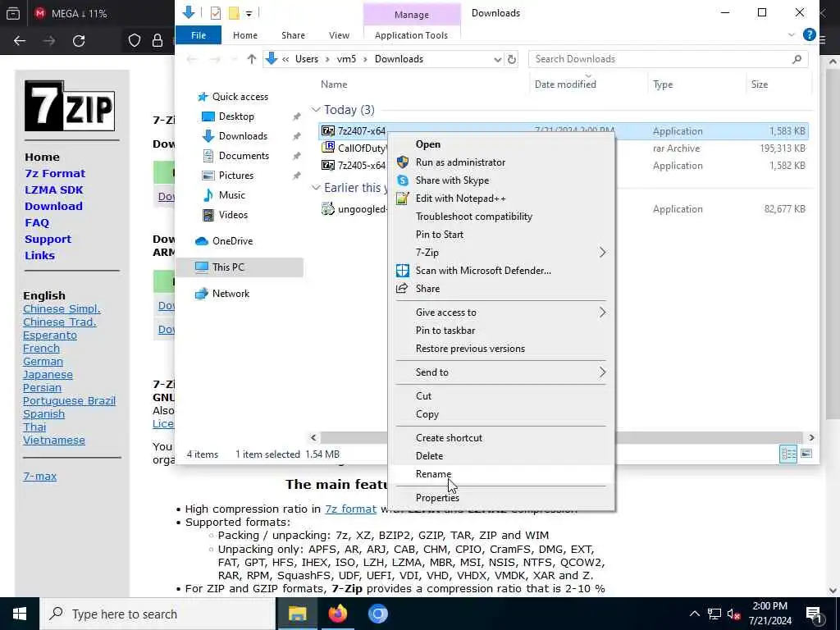
Task: Open the Help question mark icon
Action: click(x=809, y=34)
